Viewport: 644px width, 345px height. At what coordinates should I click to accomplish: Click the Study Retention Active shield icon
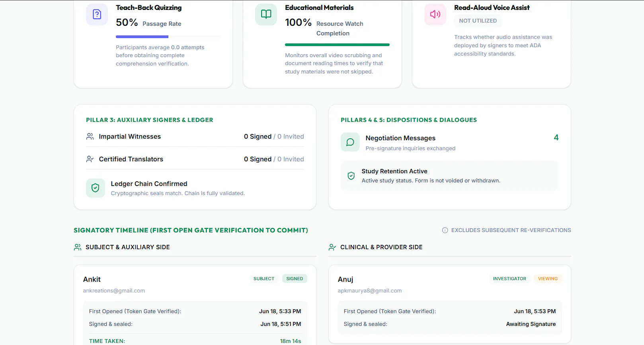351,176
